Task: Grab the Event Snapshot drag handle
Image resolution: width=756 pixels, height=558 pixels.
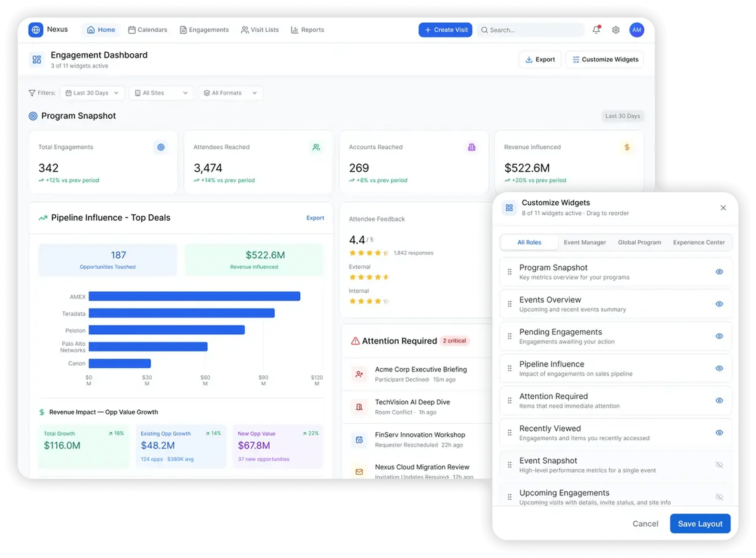Action: [510, 465]
